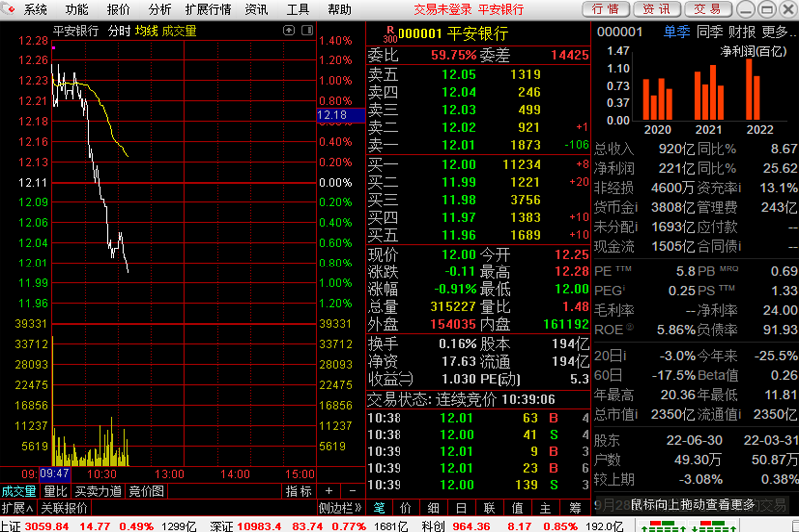Open the 工具 menu
The height and width of the screenshot is (532, 799).
tap(298, 9)
